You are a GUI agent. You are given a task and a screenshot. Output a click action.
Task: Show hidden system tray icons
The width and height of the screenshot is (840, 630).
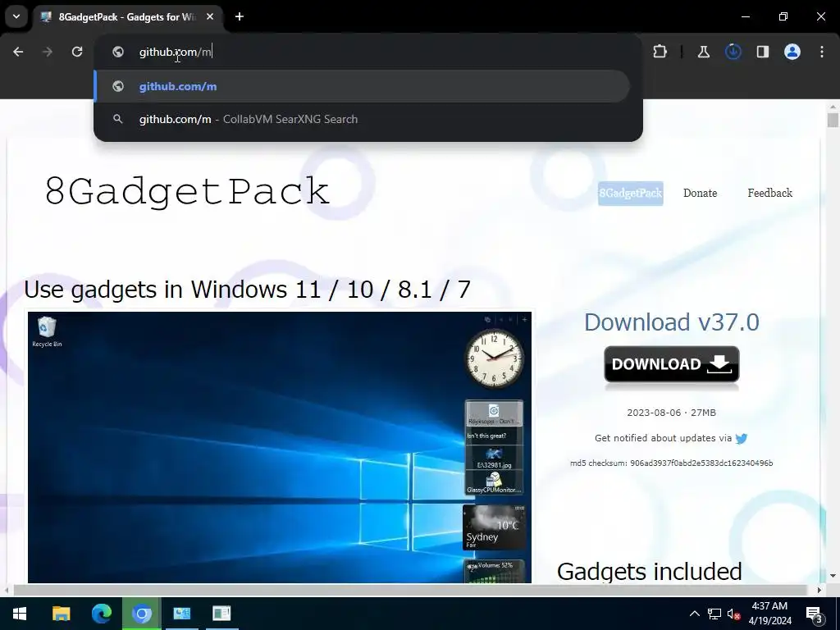coord(694,614)
